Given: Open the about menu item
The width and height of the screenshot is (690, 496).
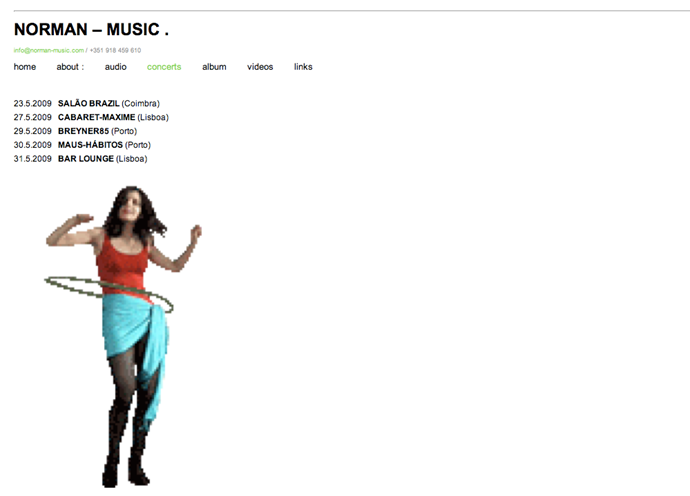Looking at the screenshot, I should coord(70,67).
